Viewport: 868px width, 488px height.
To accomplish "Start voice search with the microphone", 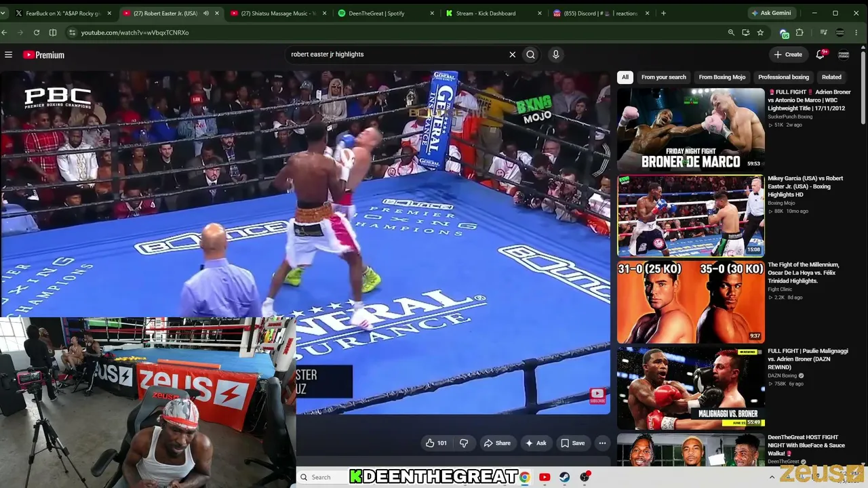I will point(555,55).
